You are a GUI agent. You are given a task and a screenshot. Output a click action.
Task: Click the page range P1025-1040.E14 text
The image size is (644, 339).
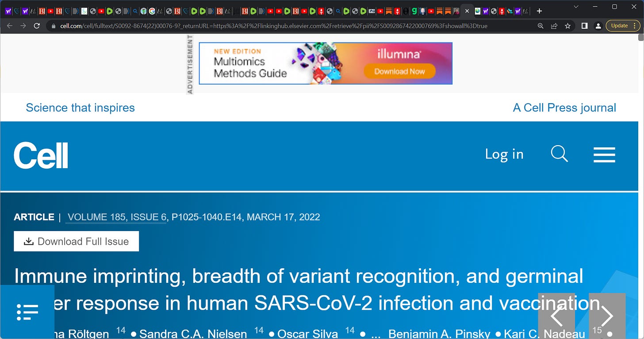point(207,217)
